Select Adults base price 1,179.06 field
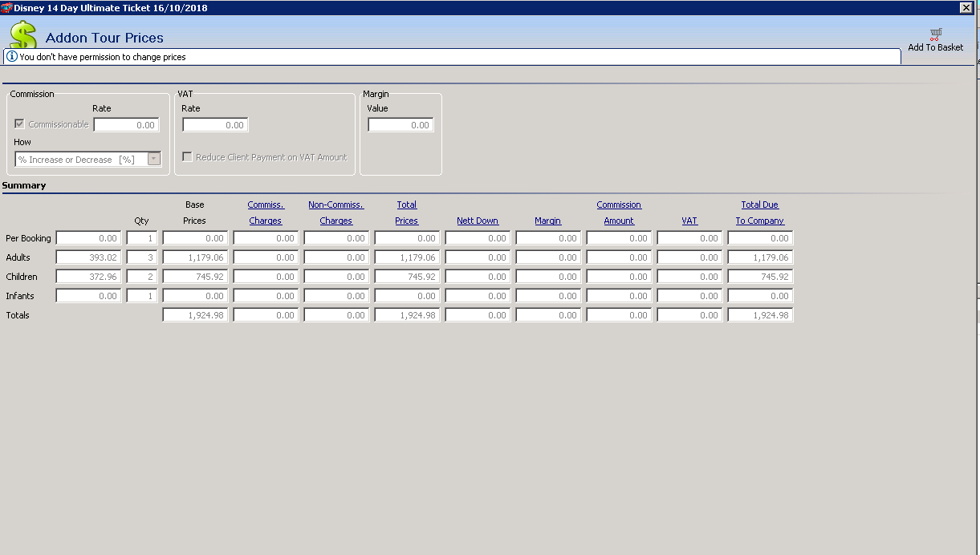 pyautogui.click(x=195, y=257)
